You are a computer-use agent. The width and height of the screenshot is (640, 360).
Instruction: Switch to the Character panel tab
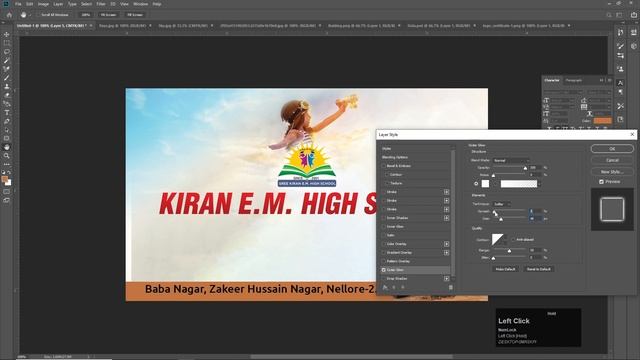tap(552, 80)
